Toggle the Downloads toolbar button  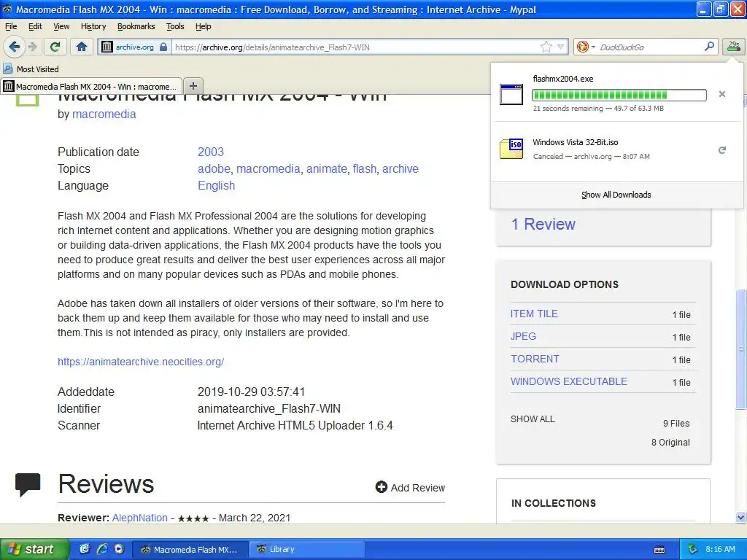734,47
